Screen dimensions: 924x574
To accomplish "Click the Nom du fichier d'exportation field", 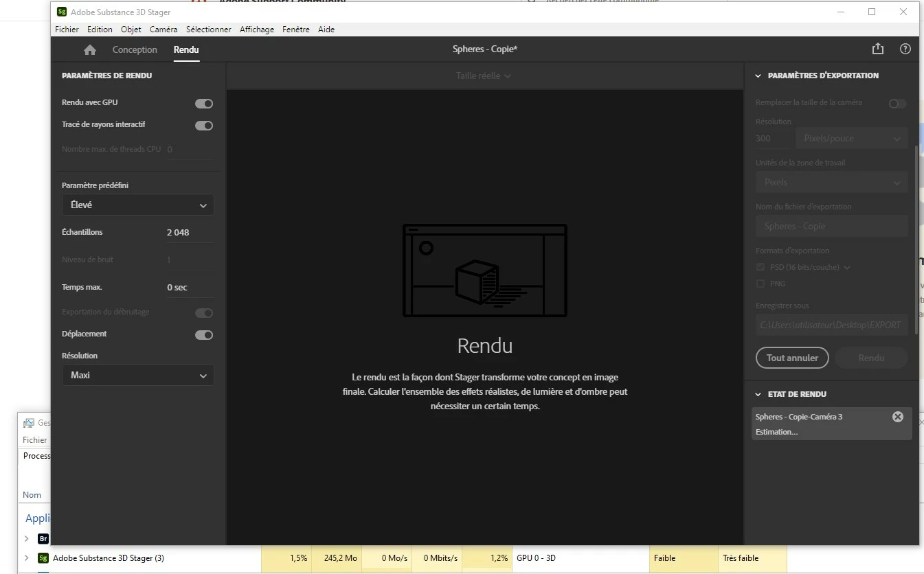I will (832, 226).
